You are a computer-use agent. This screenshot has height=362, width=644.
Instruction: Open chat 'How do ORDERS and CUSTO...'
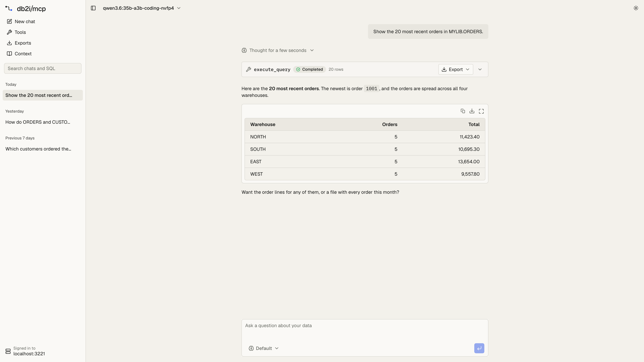(x=43, y=122)
